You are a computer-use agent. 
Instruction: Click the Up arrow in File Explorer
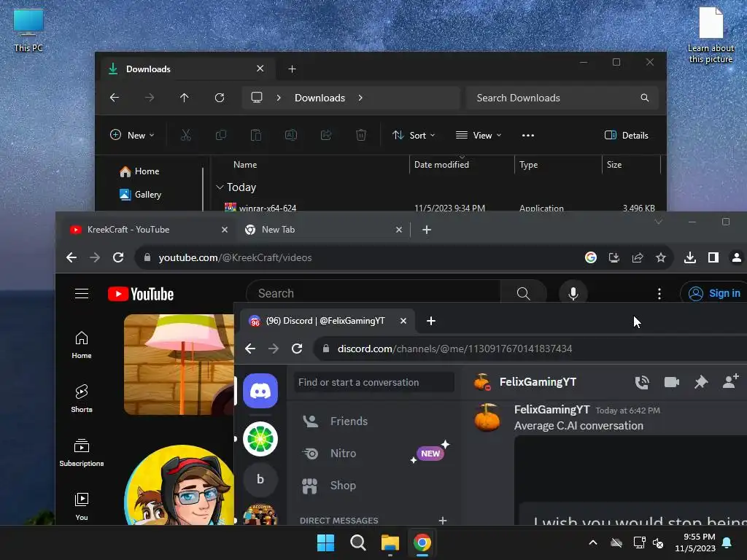pyautogui.click(x=184, y=98)
